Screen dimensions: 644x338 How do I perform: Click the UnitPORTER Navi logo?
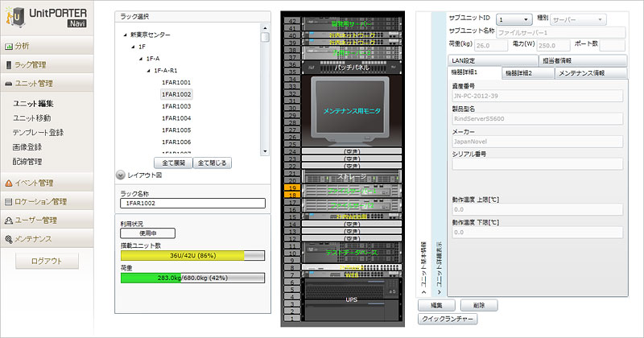[47, 17]
